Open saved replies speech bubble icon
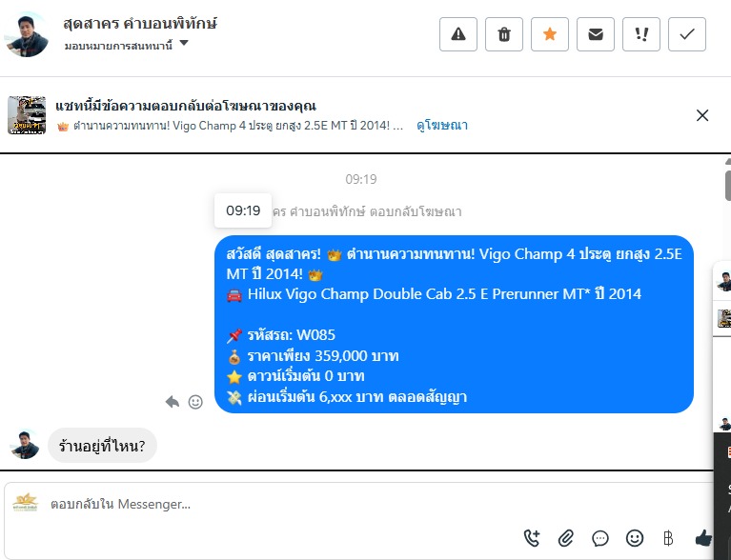Screen dimensions: 731x560 point(600,538)
